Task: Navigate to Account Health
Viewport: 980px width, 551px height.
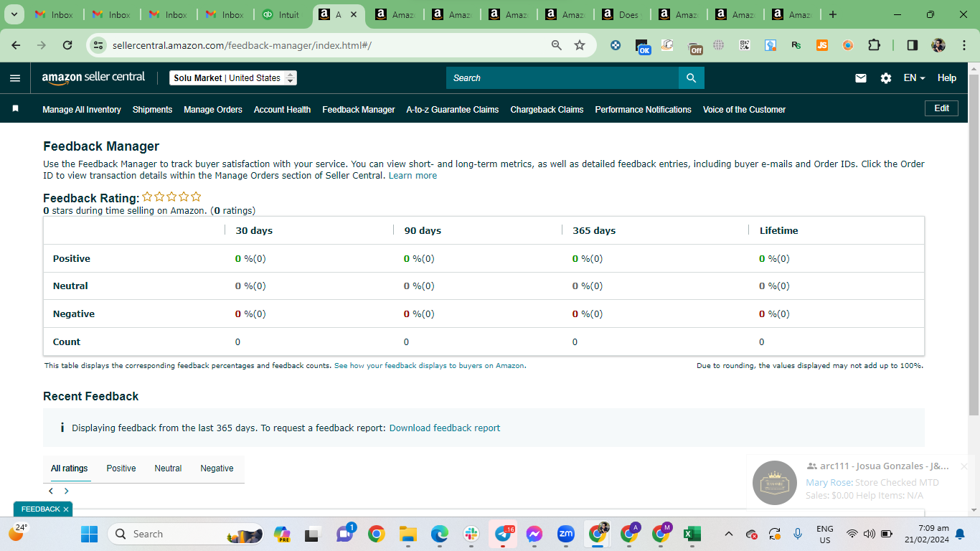Action: point(282,110)
